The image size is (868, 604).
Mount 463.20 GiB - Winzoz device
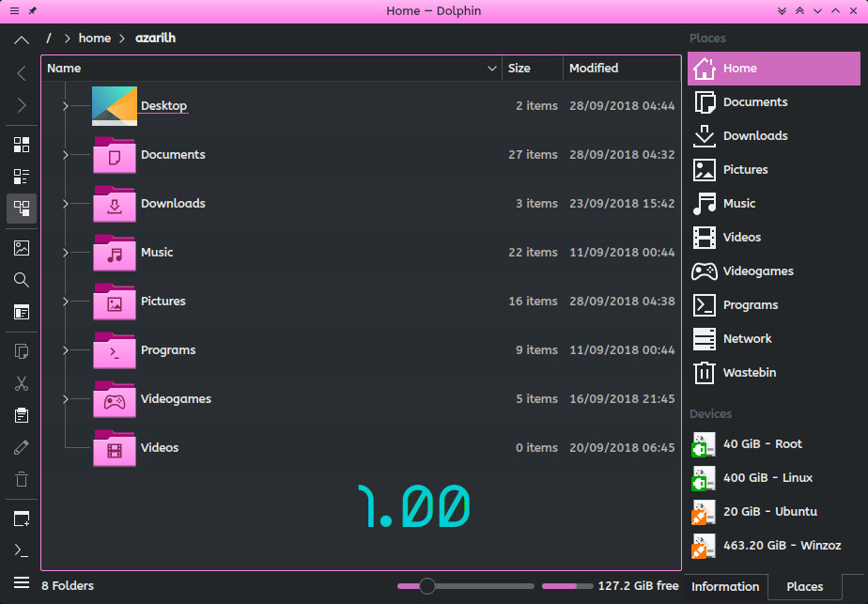[774, 546]
